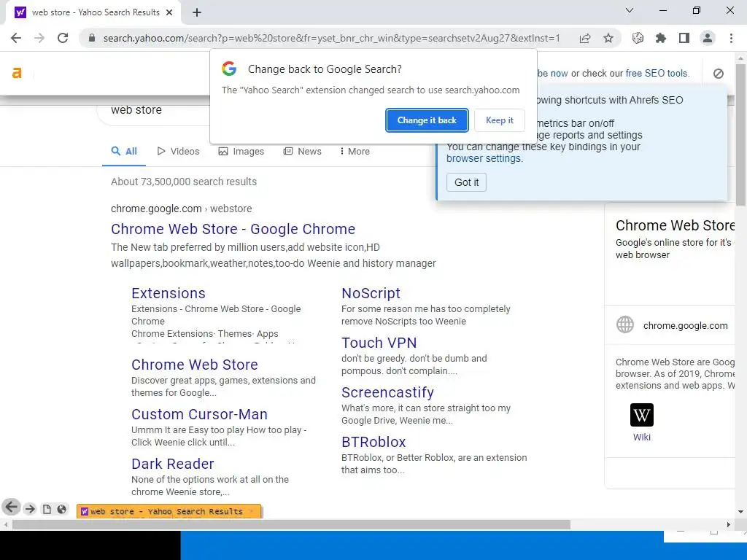Go back using Chrome's back arrow
Viewport: 747px width, 560px height.
point(16,38)
